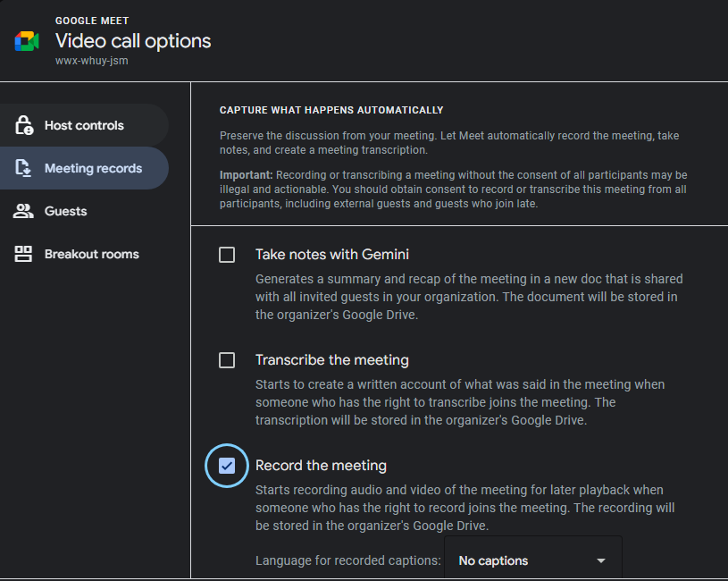This screenshot has width=728, height=581.
Task: Click the "Video call options" heading
Action: 133,41
